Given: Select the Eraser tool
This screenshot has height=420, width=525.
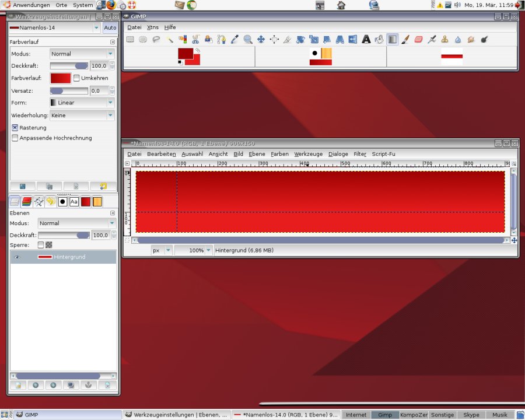Looking at the screenshot, I should pos(418,40).
